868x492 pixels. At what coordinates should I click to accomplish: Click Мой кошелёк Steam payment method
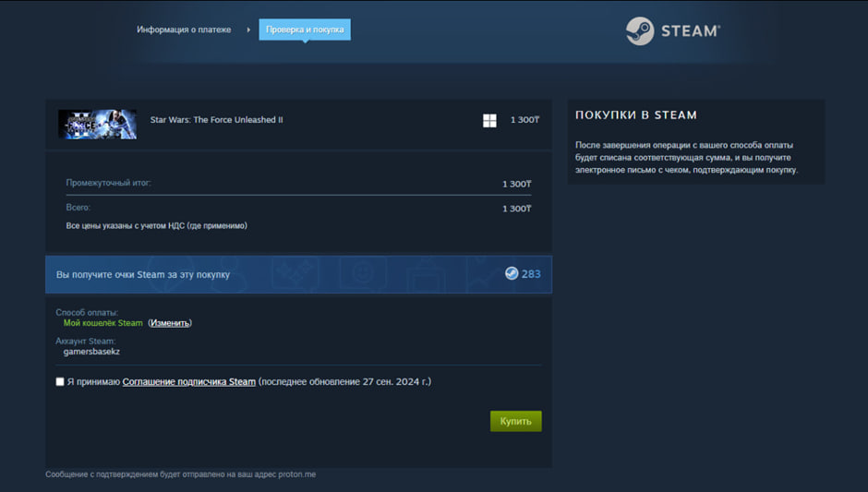tap(103, 323)
